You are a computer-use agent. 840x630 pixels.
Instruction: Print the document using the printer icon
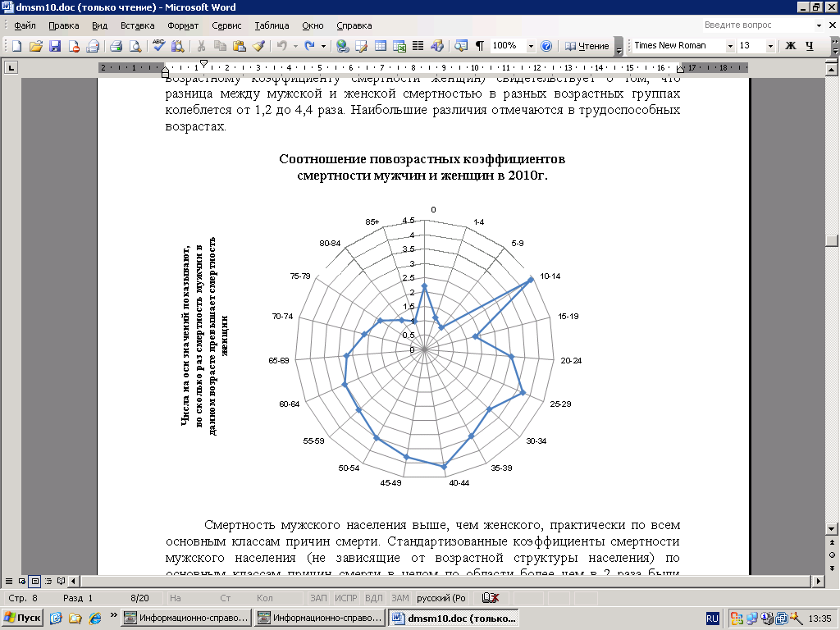pyautogui.click(x=116, y=46)
